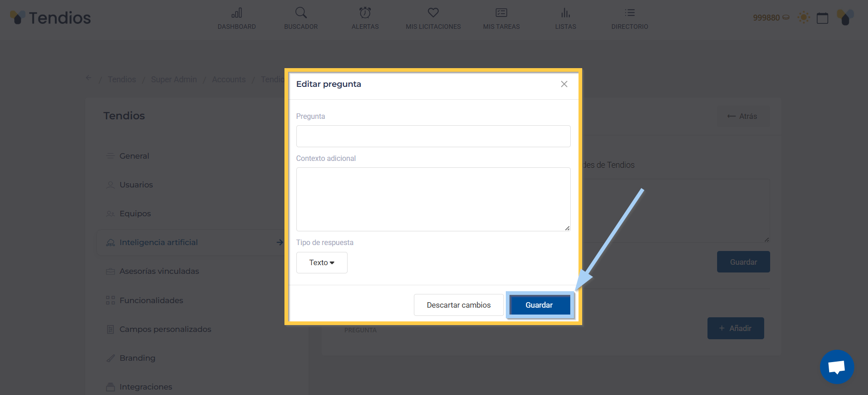Open the Mis Tareas checklist icon
The height and width of the screenshot is (395, 868).
[501, 13]
